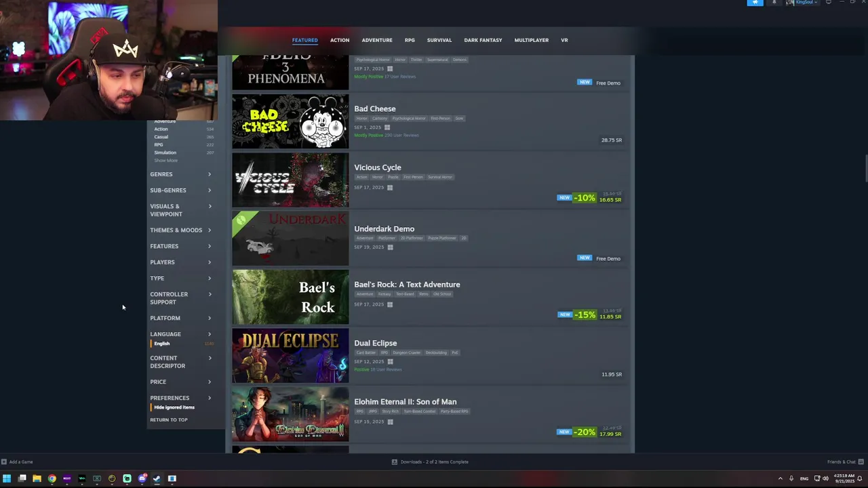Click Windows platform icon for Bad Cheese
The image size is (868, 488).
pos(387,127)
